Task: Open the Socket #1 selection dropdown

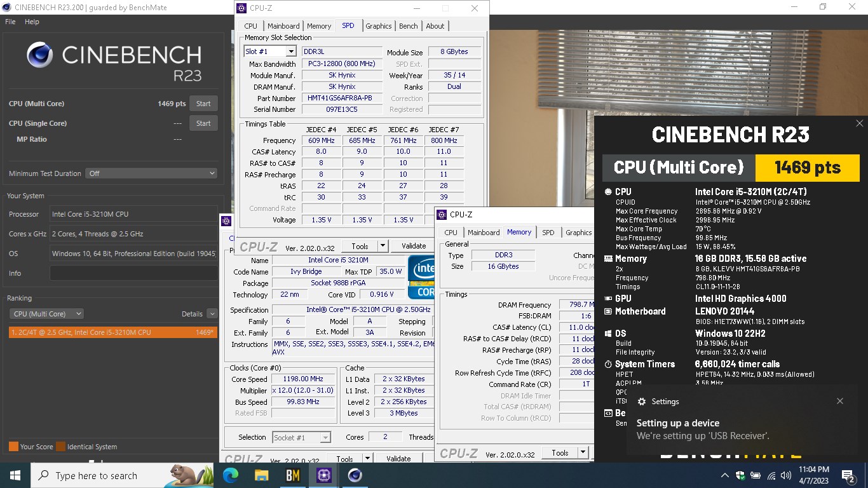Action: (x=302, y=437)
